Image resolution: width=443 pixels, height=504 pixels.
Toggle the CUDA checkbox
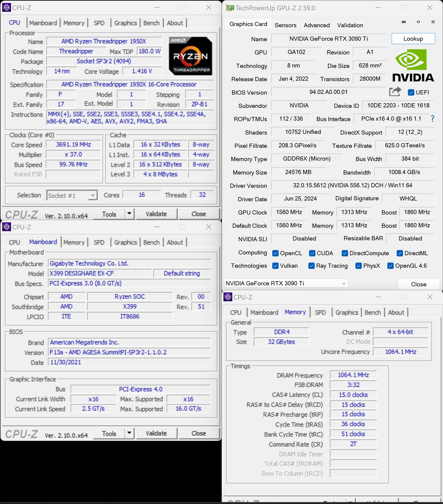[x=312, y=253]
